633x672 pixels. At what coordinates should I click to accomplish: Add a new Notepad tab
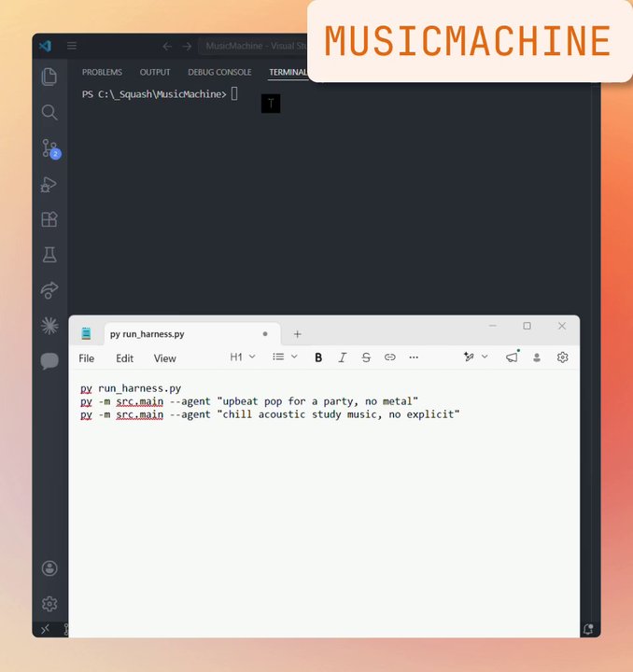[x=298, y=334]
